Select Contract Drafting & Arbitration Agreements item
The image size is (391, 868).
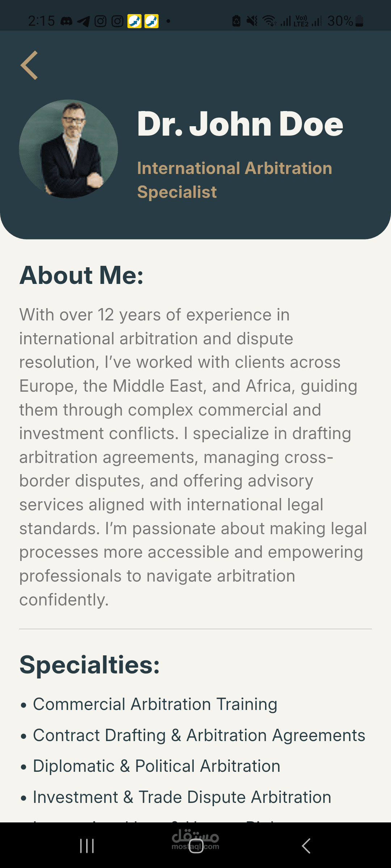click(199, 735)
